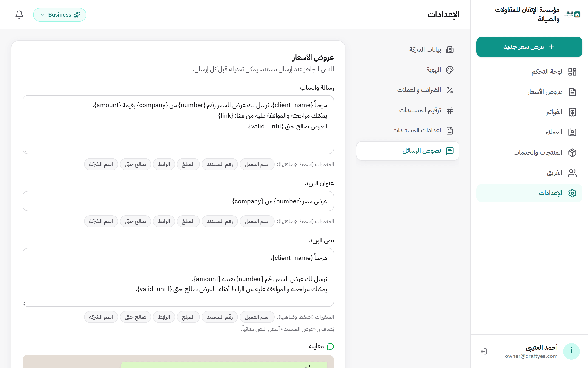Insert client name variable under WhatsApp message
The width and height of the screenshot is (588, 368).
click(257, 164)
